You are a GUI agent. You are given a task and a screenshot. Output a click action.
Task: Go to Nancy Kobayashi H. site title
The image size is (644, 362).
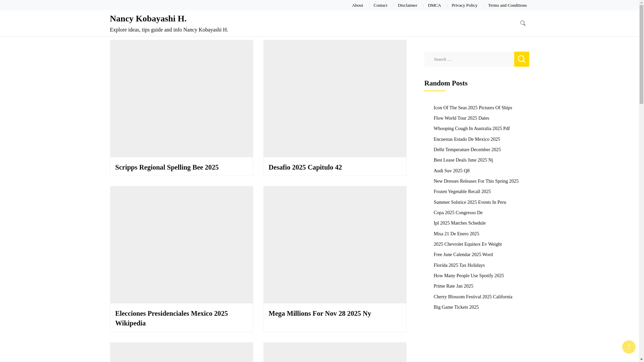pos(148,18)
